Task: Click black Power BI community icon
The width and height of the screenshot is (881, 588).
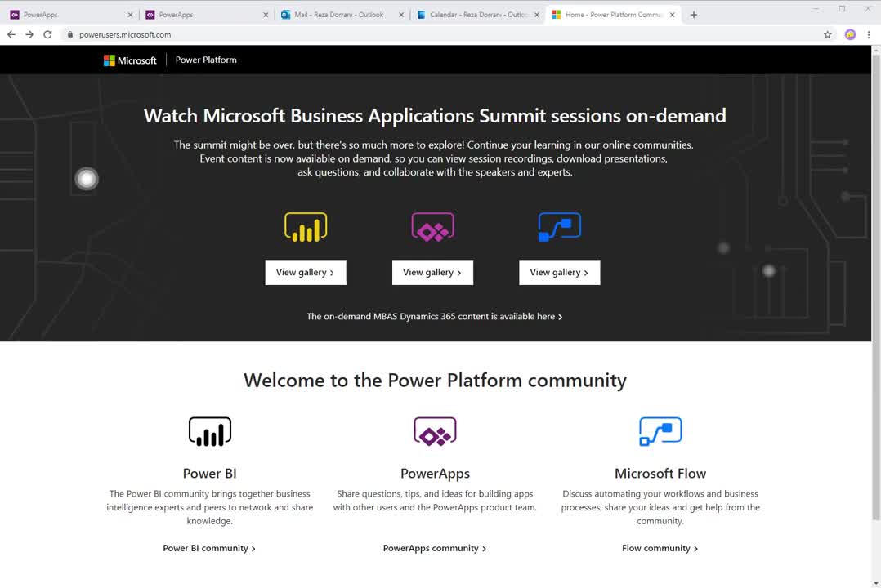Action: [x=209, y=431]
